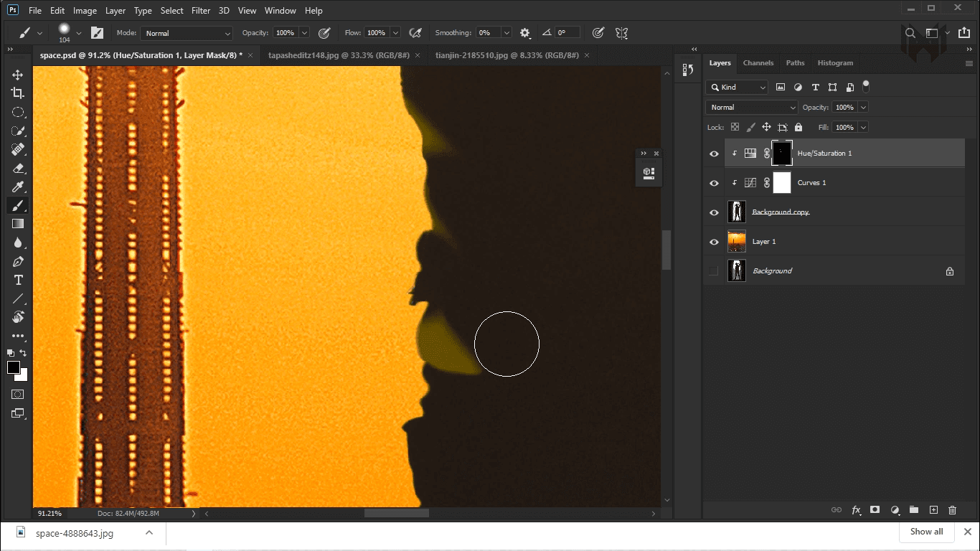
Task: Toggle airbrush build-up effect
Action: point(415,33)
